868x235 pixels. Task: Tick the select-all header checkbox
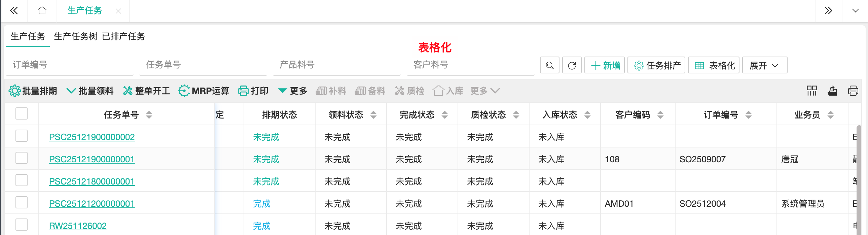(22, 114)
